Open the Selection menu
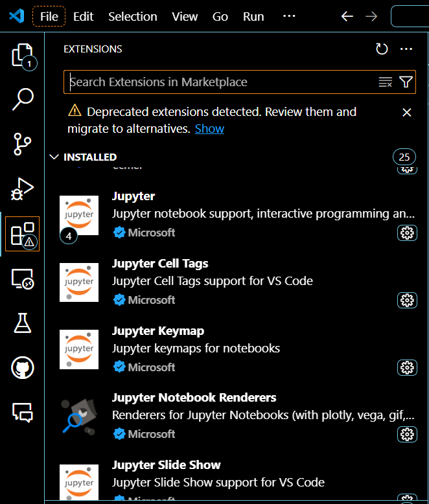 pos(132,16)
